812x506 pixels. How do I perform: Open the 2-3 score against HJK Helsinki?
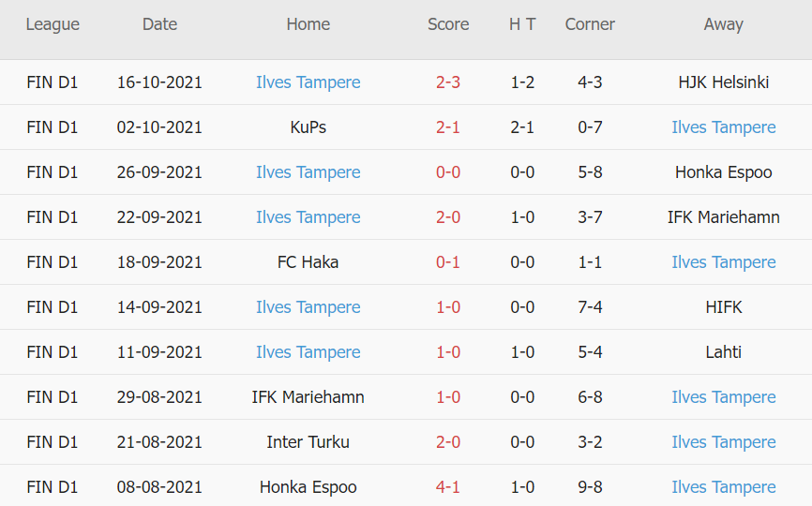448,82
